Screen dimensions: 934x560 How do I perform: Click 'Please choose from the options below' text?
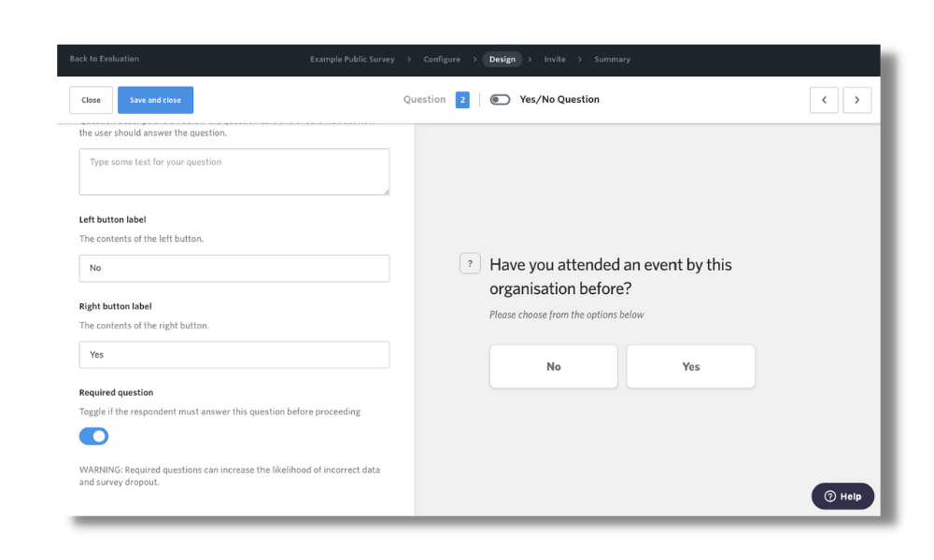(567, 315)
